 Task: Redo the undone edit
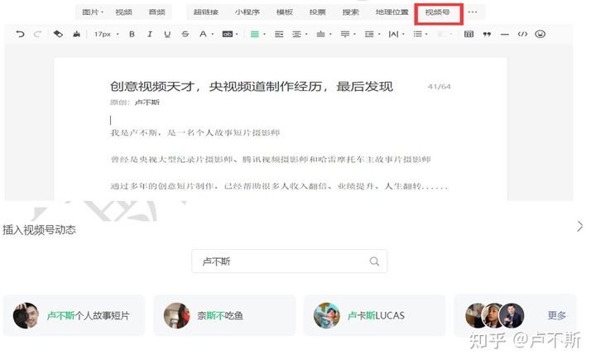pyautogui.click(x=37, y=34)
